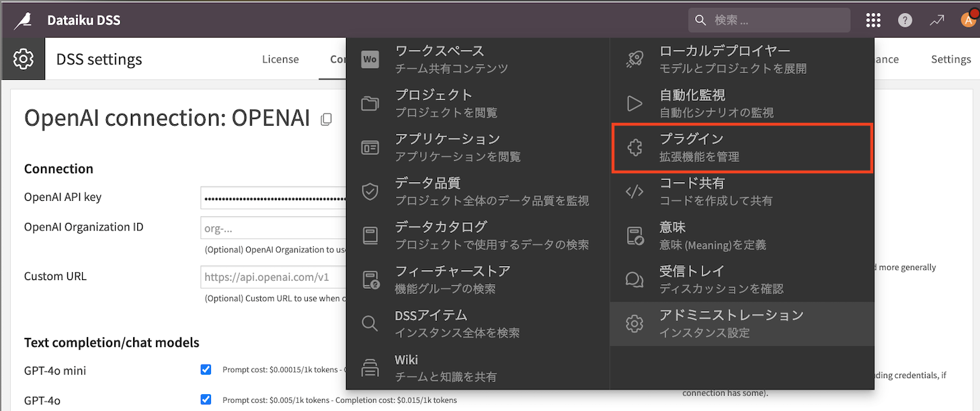Click the DSS settings heading
Screen dimensions: 980x411
99,59
